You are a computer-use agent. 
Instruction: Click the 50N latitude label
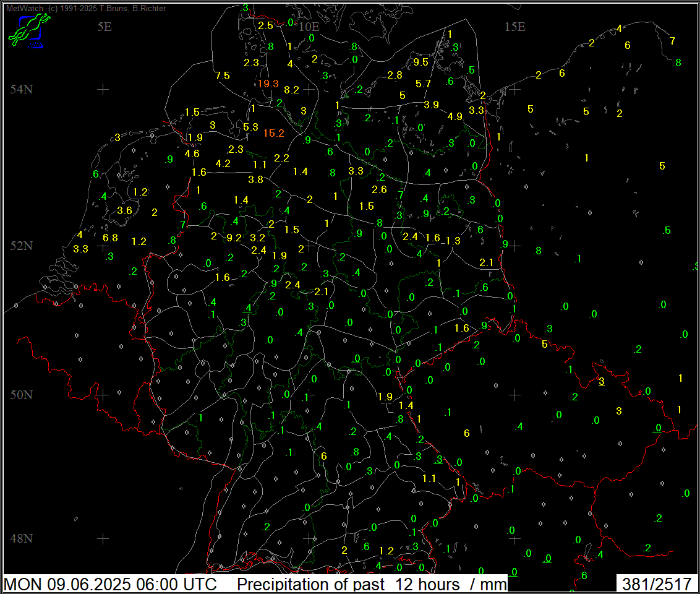(22, 395)
